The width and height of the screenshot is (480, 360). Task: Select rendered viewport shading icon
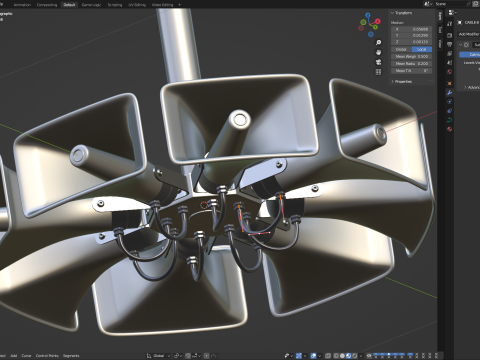355,356
